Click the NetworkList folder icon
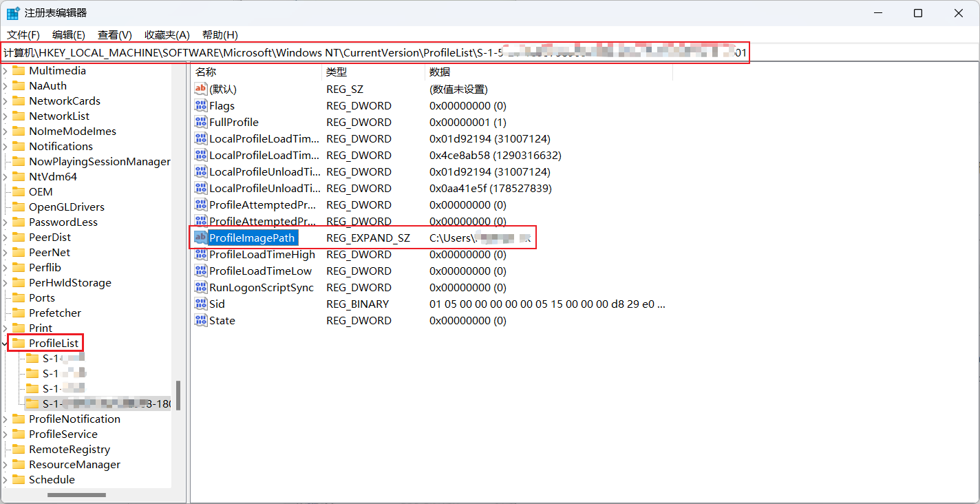Screen dimensions: 980x504 click(19, 116)
